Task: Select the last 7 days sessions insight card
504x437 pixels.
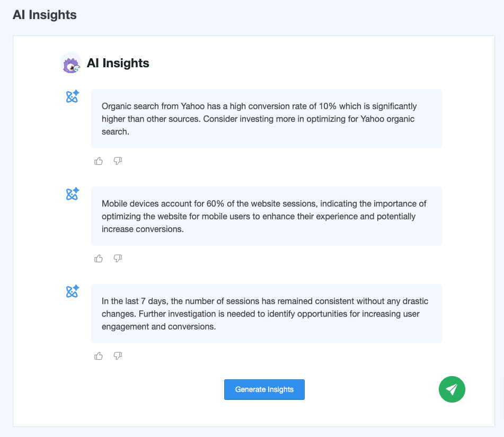Action: click(267, 314)
